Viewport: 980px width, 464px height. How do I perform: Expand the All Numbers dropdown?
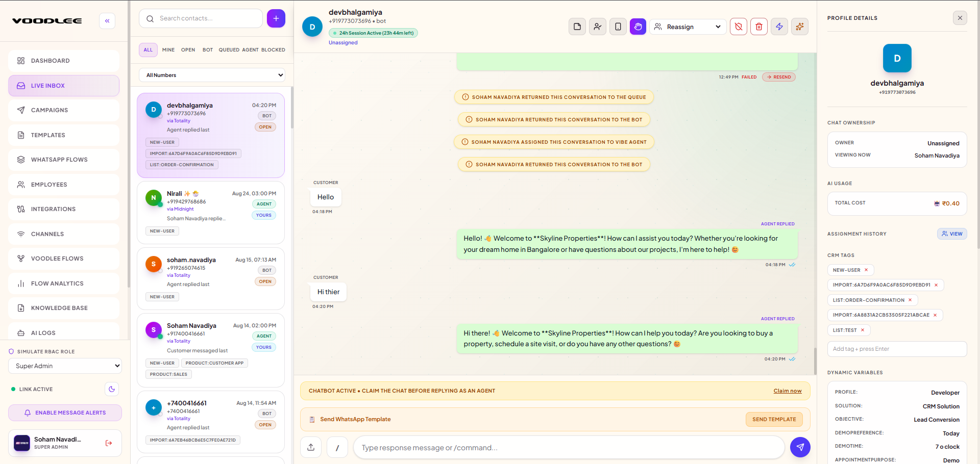(212, 75)
